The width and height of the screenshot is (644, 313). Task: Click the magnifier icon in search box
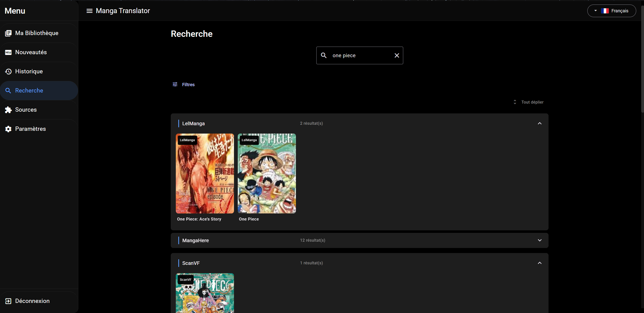pyautogui.click(x=324, y=55)
